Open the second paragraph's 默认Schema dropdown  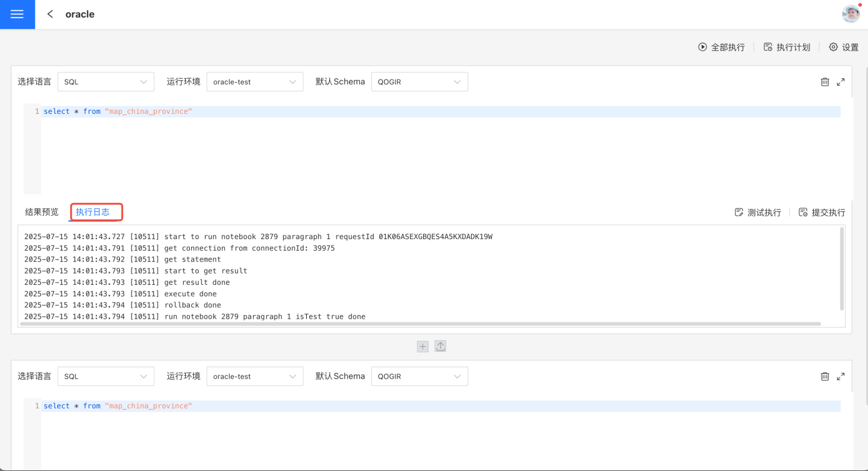(x=419, y=376)
